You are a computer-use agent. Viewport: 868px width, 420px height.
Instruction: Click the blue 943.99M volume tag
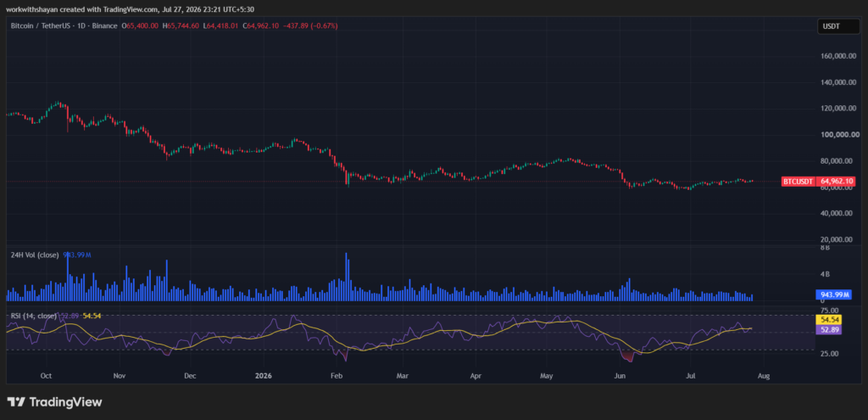coord(834,294)
